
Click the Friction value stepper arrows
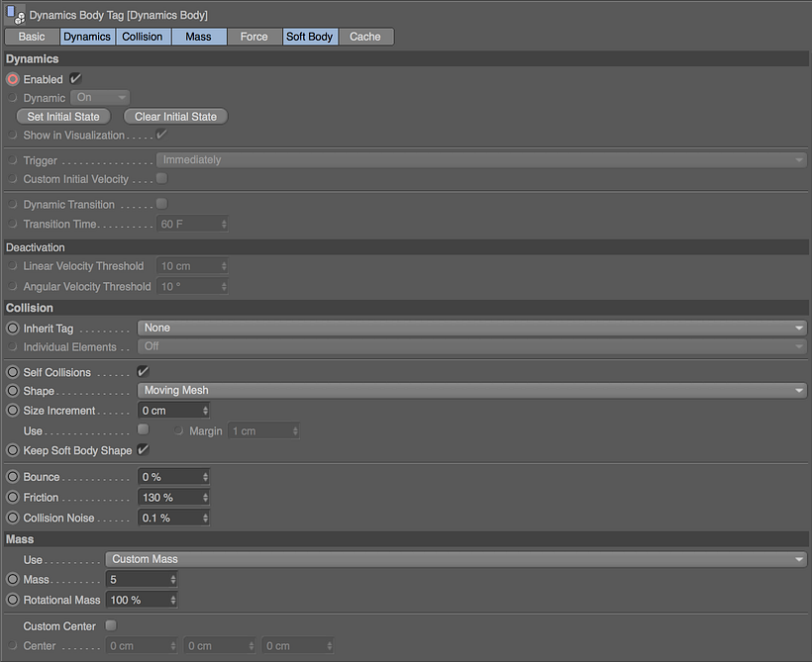point(206,498)
